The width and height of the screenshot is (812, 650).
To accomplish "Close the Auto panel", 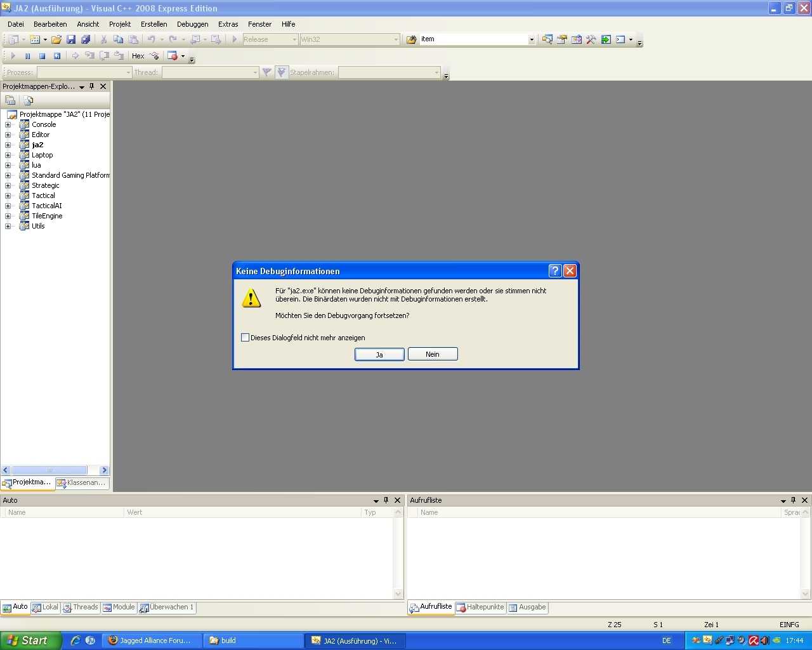I will click(398, 500).
